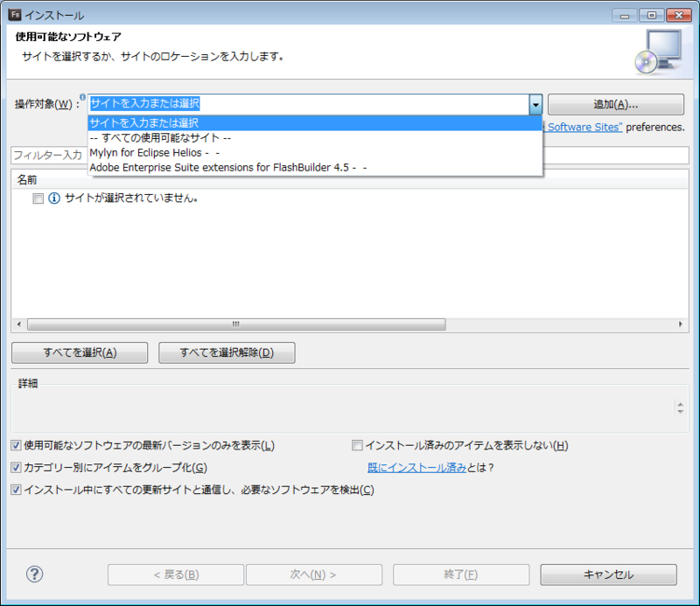Viewport: 700px width, 606px height.
Task: Focus the フィルター入力 text field
Action: tap(49, 155)
